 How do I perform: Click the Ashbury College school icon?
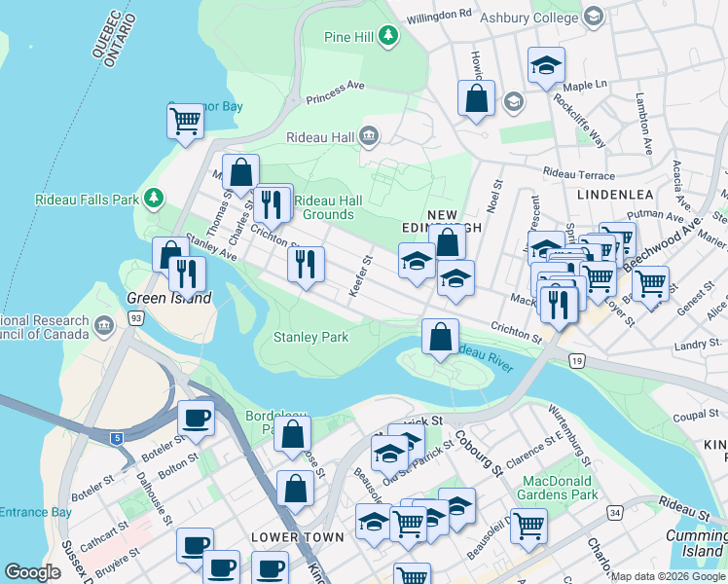pos(594,18)
